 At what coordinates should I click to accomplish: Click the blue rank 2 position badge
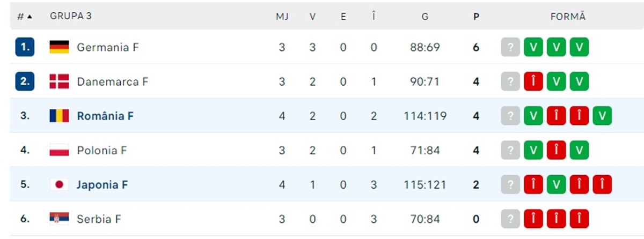pyautogui.click(x=25, y=81)
